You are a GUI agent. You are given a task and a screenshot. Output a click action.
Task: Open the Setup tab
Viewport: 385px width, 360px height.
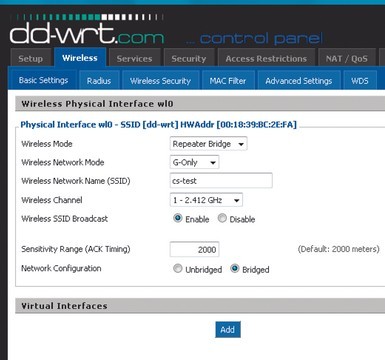pos(31,58)
